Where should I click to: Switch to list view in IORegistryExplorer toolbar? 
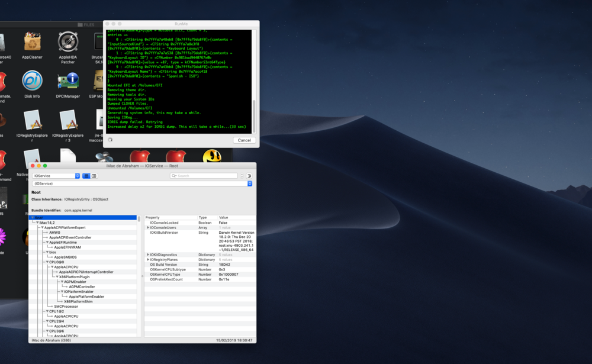[86, 176]
